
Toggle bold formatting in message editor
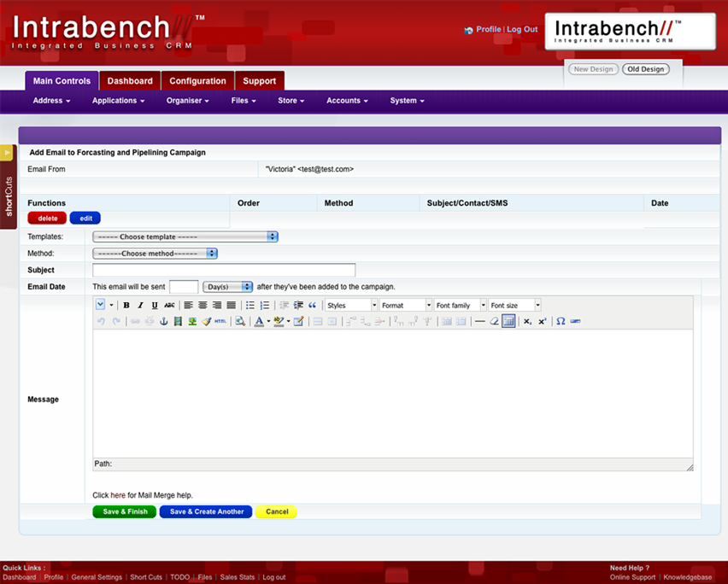point(126,305)
